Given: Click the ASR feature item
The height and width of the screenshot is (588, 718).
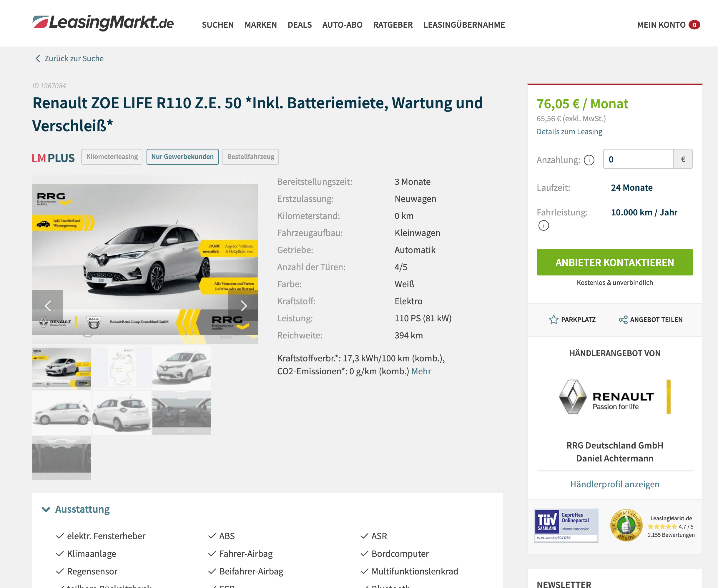Looking at the screenshot, I should (373, 536).
